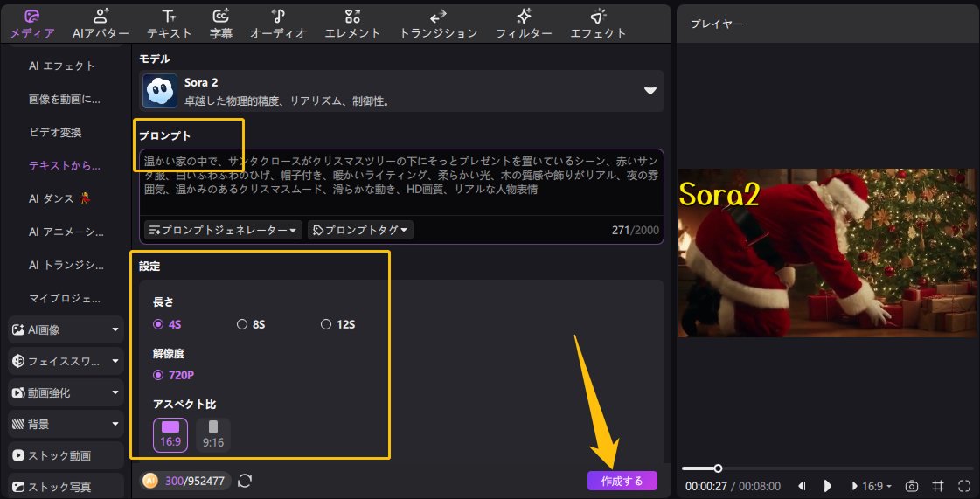
Task: Open the player 16:9 ratio dropdown
Action: coord(878,486)
